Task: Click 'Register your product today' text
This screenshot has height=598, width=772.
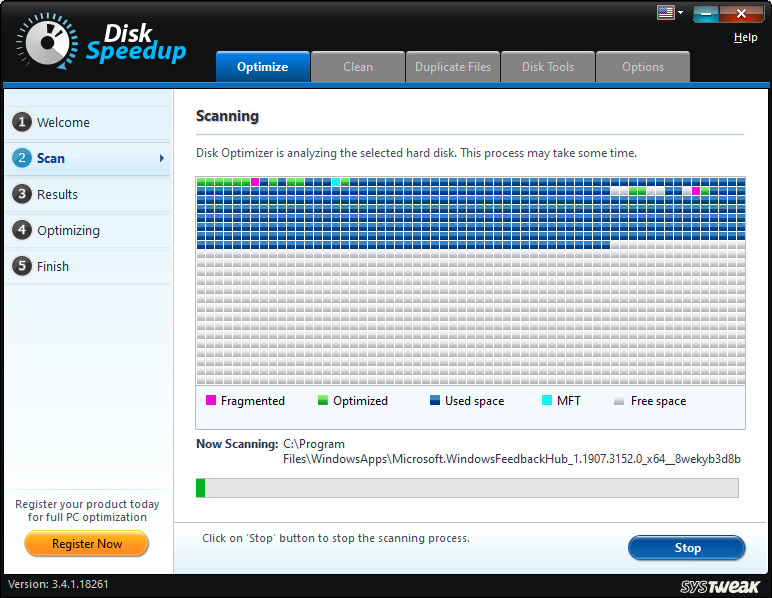Action: 87,504
